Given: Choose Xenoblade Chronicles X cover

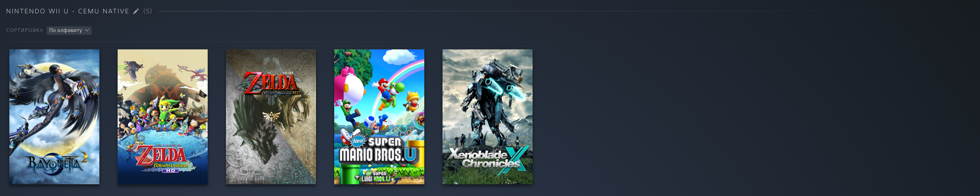Looking at the screenshot, I should [488, 117].
